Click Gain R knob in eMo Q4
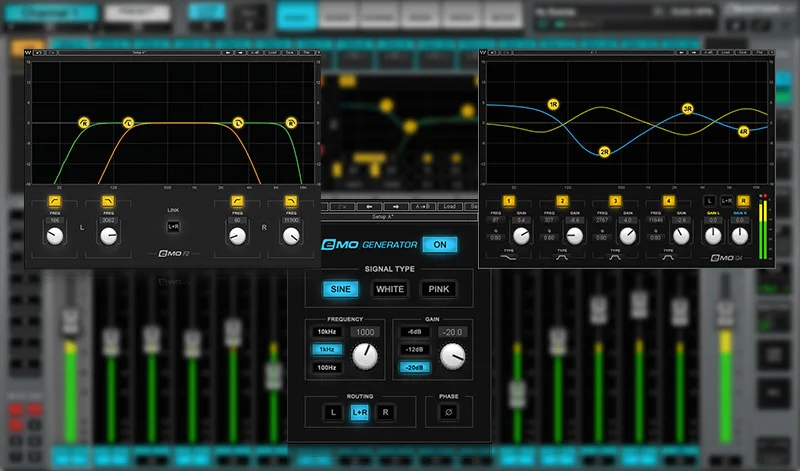Image resolution: width=800 pixels, height=471 pixels. [x=740, y=236]
